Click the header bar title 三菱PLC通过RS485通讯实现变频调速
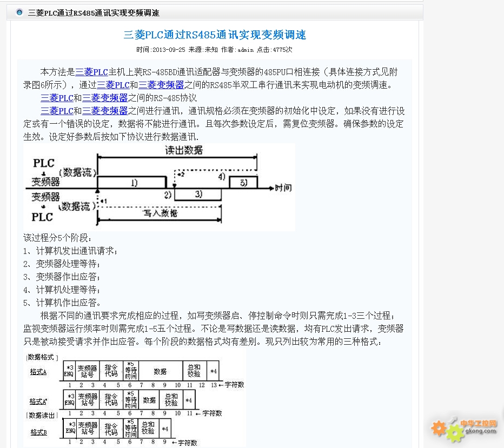 [x=94, y=13]
